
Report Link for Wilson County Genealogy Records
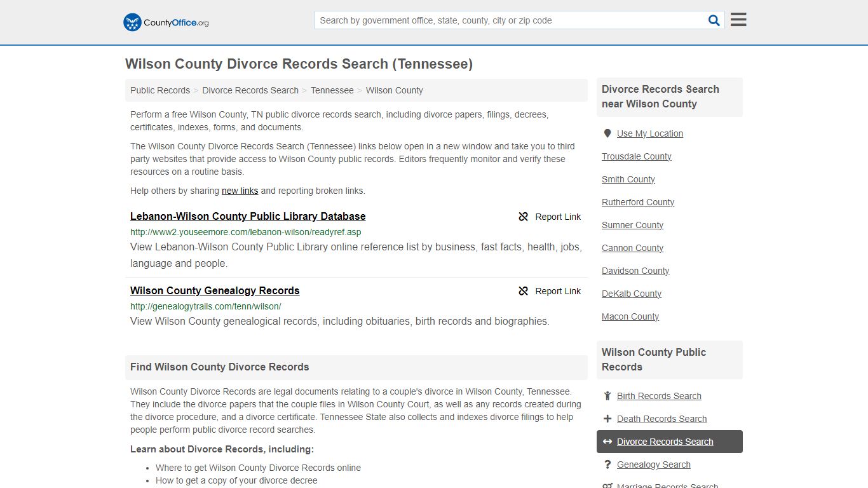click(550, 291)
